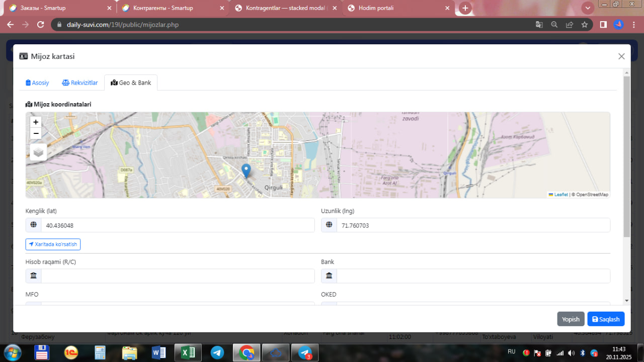Click the Chrome bookmark star icon
The height and width of the screenshot is (362, 644).
click(x=584, y=25)
